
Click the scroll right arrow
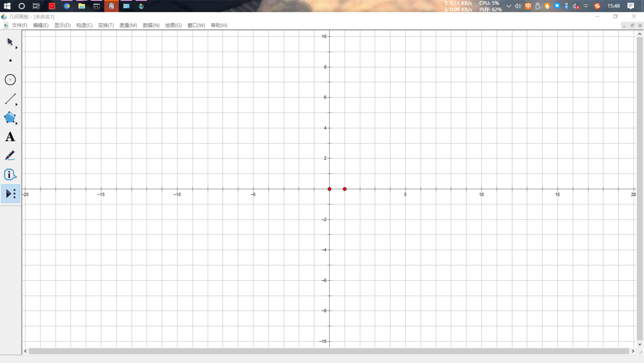tap(633, 351)
